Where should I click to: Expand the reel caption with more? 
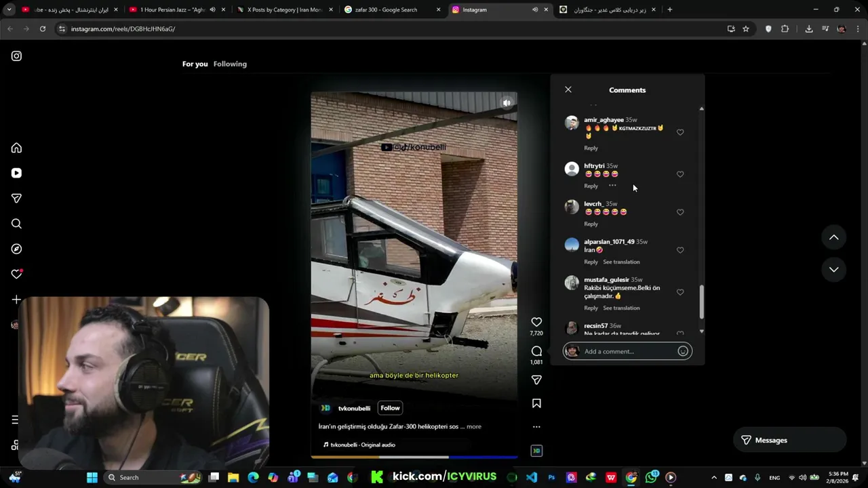click(474, 426)
